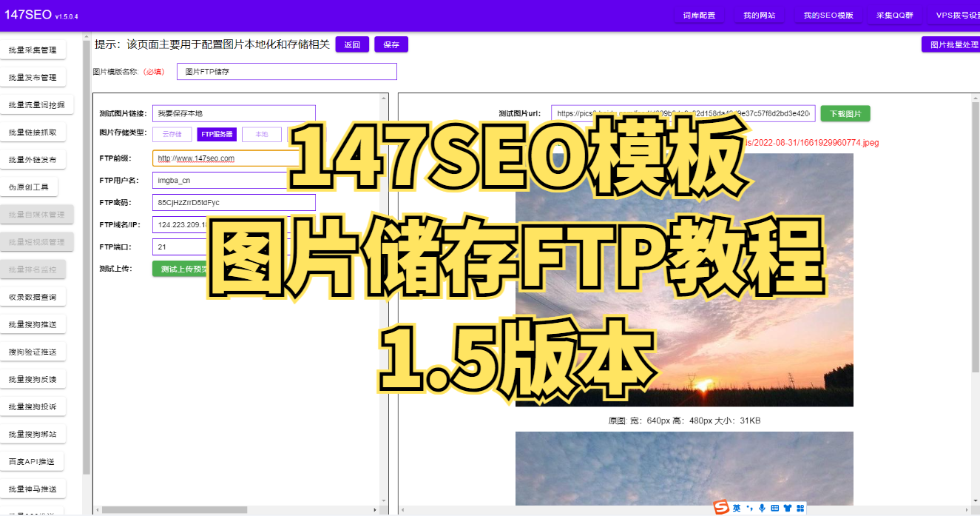The width and height of the screenshot is (980, 516).
Task: Click the disabled 批量短视频管理 sidebar button
Action: pyautogui.click(x=37, y=242)
